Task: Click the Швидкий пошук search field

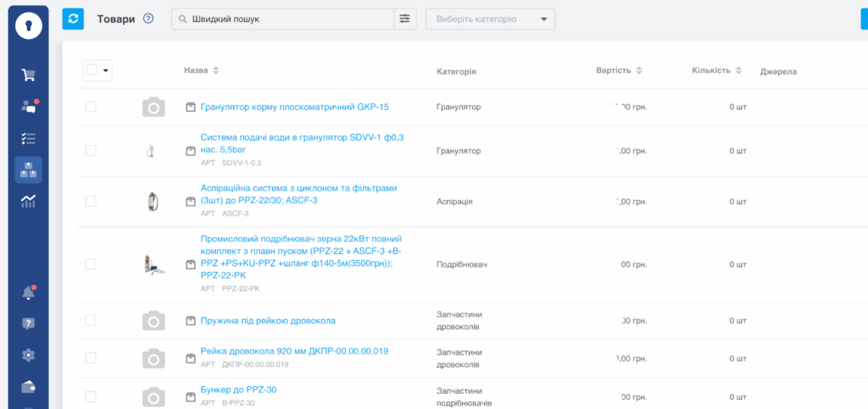Action: click(x=284, y=19)
